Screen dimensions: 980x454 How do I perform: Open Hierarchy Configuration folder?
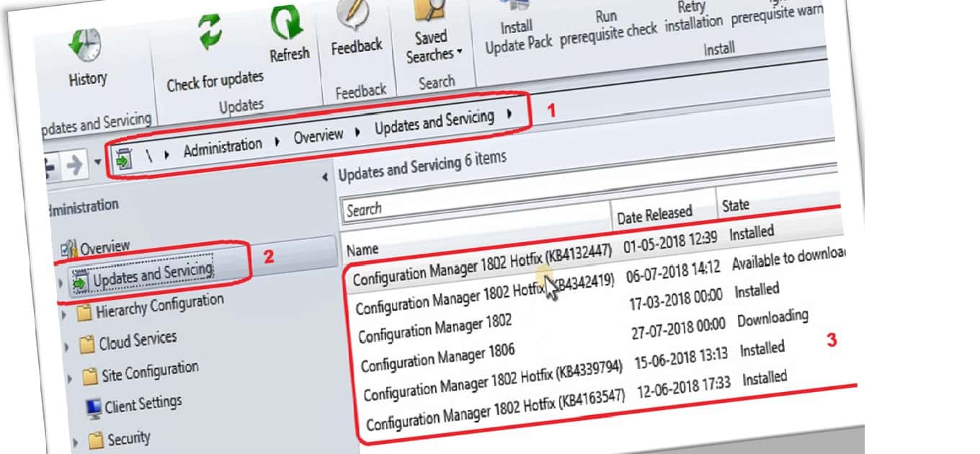pyautogui.click(x=160, y=305)
